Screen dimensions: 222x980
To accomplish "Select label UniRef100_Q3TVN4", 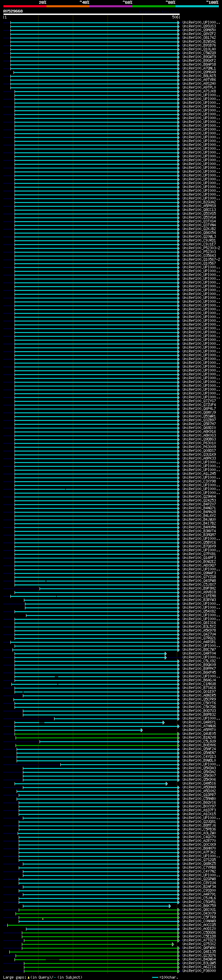I will click(x=199, y=225).
